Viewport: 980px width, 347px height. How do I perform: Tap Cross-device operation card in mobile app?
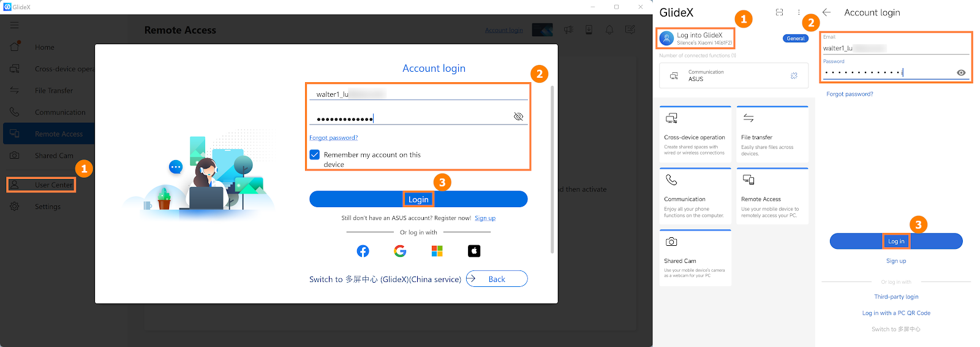[x=695, y=134]
